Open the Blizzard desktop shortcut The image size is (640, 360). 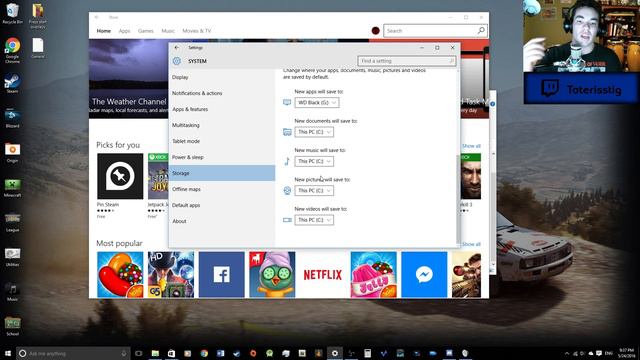click(12, 118)
